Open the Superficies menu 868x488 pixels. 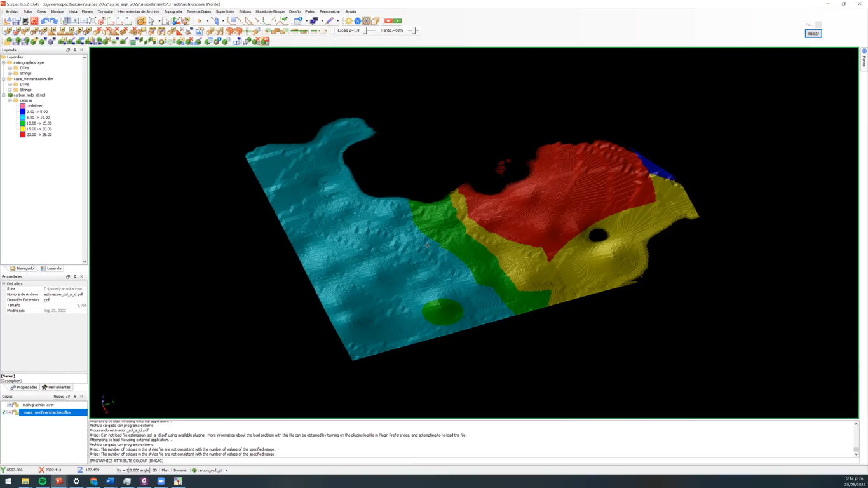click(x=225, y=11)
